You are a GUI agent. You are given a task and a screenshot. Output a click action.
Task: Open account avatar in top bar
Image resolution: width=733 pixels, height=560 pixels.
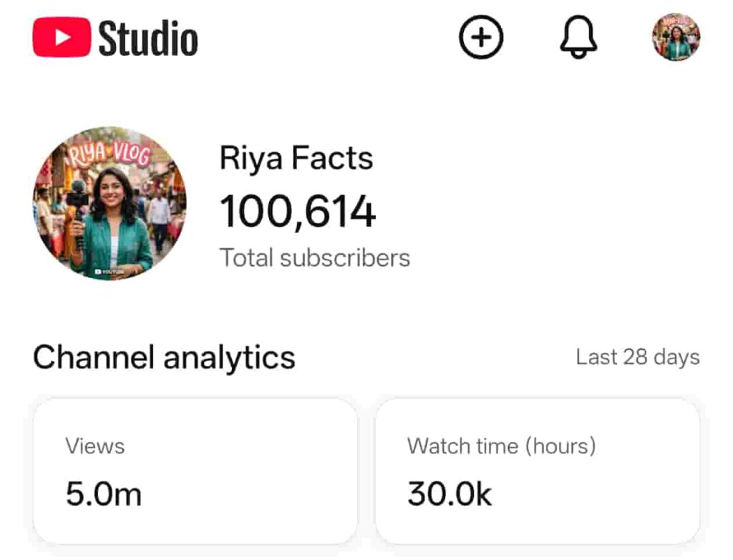tap(676, 37)
